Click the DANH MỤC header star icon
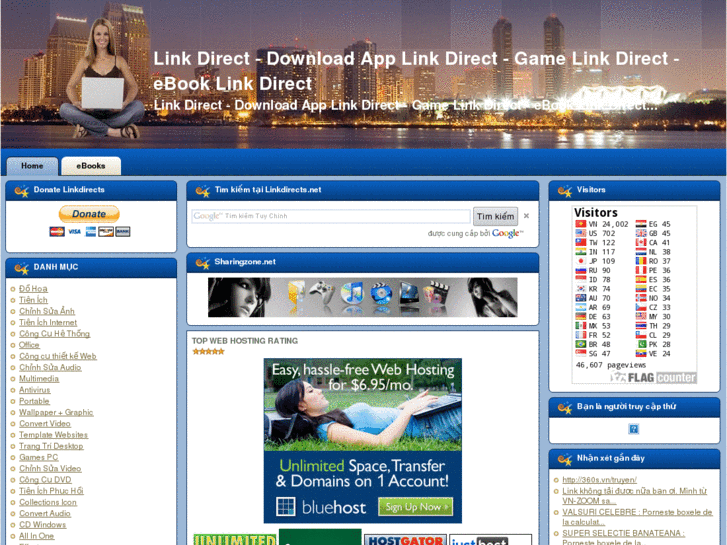The width and height of the screenshot is (727, 545). (21, 268)
